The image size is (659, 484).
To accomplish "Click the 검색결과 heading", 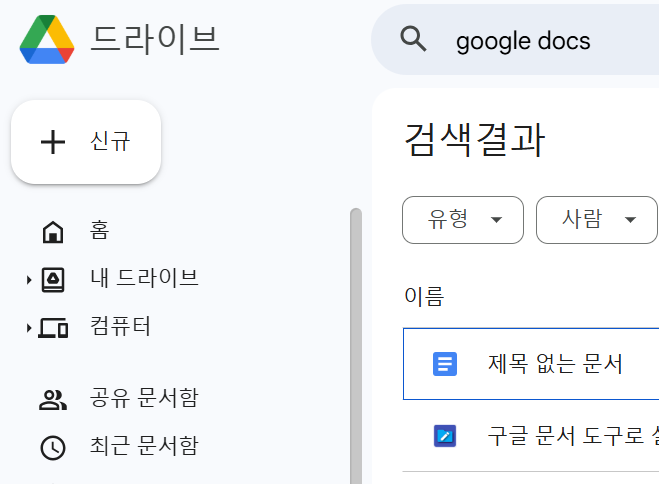I will click(474, 140).
